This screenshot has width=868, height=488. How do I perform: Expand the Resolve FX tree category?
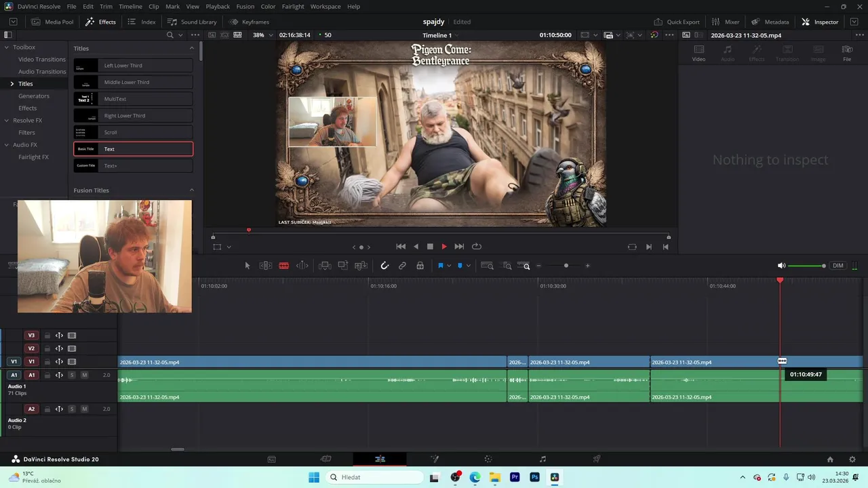[7, 121]
